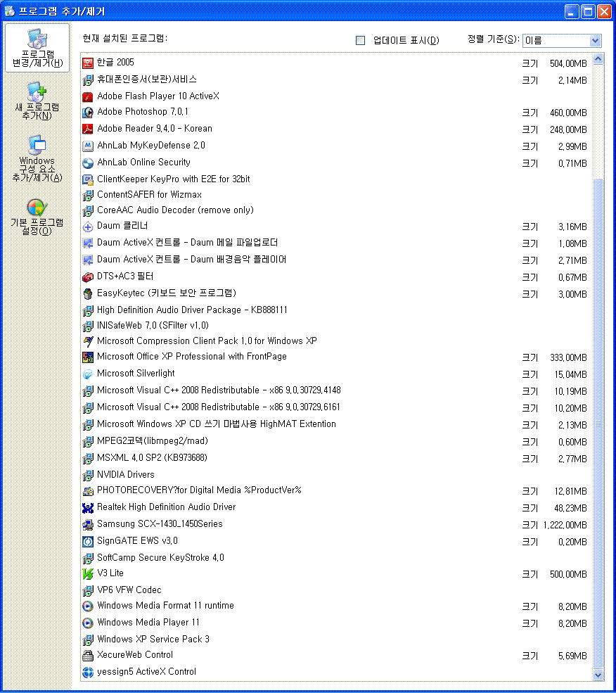Click the list scrollbar down arrow
The image size is (616, 693).
(598, 675)
